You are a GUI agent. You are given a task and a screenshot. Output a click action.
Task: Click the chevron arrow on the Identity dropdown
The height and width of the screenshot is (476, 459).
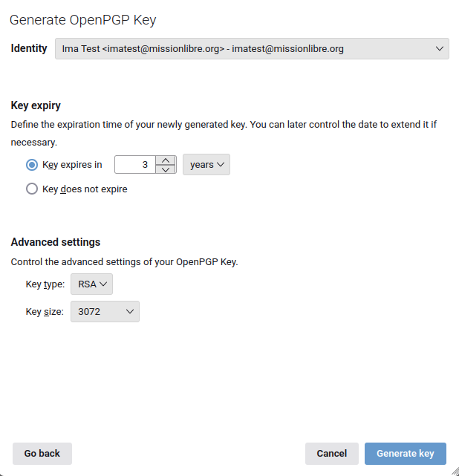tap(438, 49)
